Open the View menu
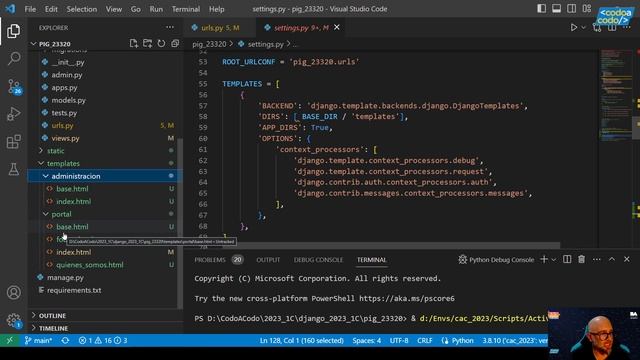640x360 pixels. pos(113,9)
